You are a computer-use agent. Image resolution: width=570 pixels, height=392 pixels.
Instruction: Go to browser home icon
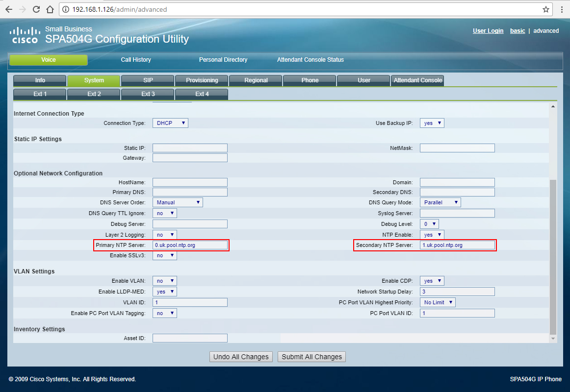pos(50,9)
